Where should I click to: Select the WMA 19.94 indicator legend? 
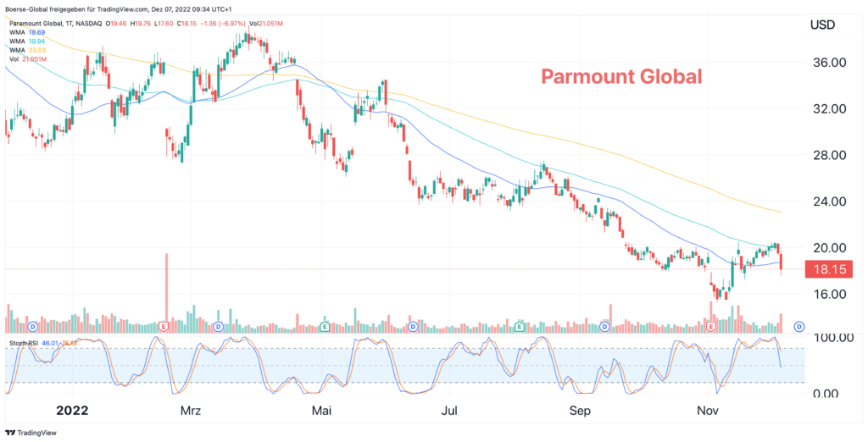26,41
